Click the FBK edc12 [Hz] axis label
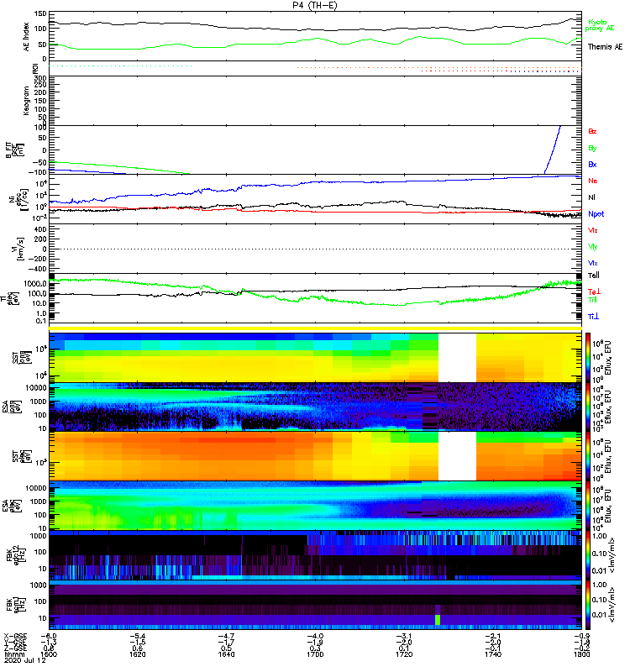This screenshot has height=672, width=630. (x=16, y=554)
